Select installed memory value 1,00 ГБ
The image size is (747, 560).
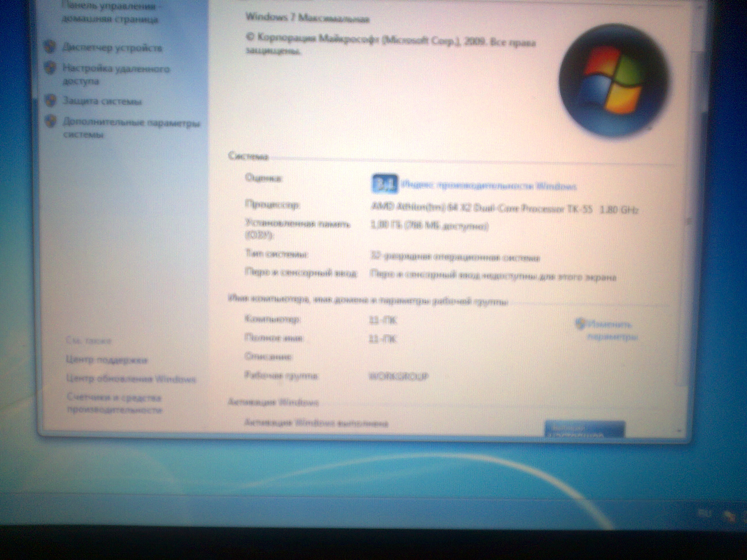click(x=429, y=225)
